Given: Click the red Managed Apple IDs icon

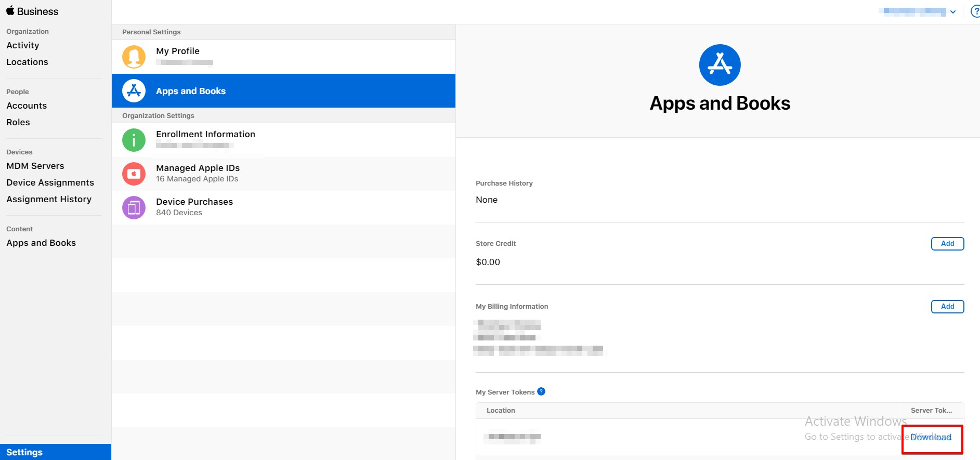Looking at the screenshot, I should coord(134,174).
